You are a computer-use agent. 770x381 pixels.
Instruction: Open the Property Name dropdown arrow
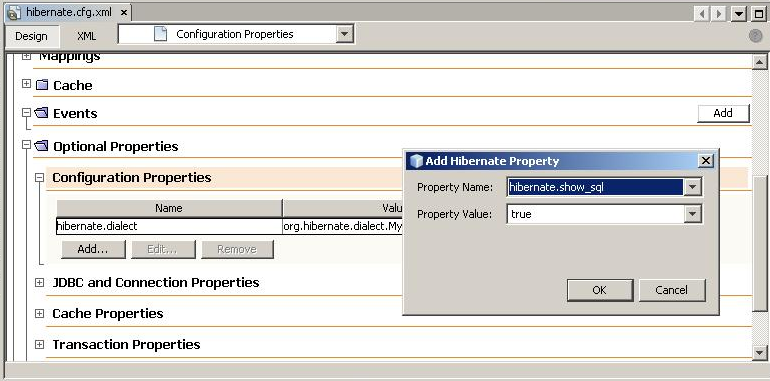(x=692, y=187)
